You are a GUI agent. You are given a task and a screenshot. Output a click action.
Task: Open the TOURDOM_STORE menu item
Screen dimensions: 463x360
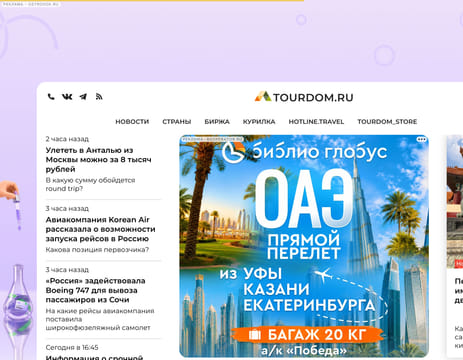387,122
